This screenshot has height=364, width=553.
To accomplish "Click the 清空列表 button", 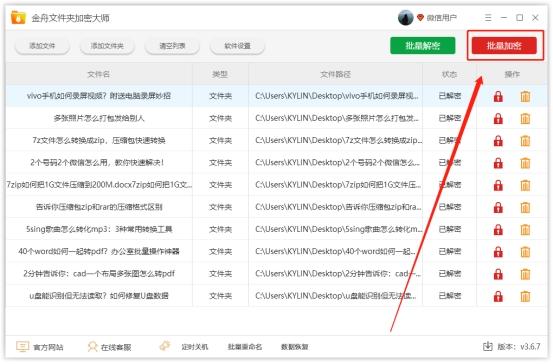I will click(x=172, y=46).
